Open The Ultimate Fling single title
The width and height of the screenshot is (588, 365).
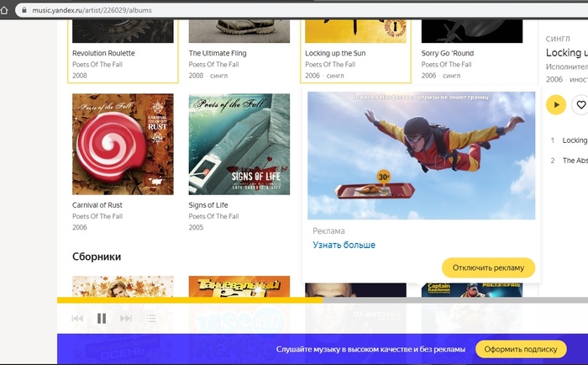[218, 53]
